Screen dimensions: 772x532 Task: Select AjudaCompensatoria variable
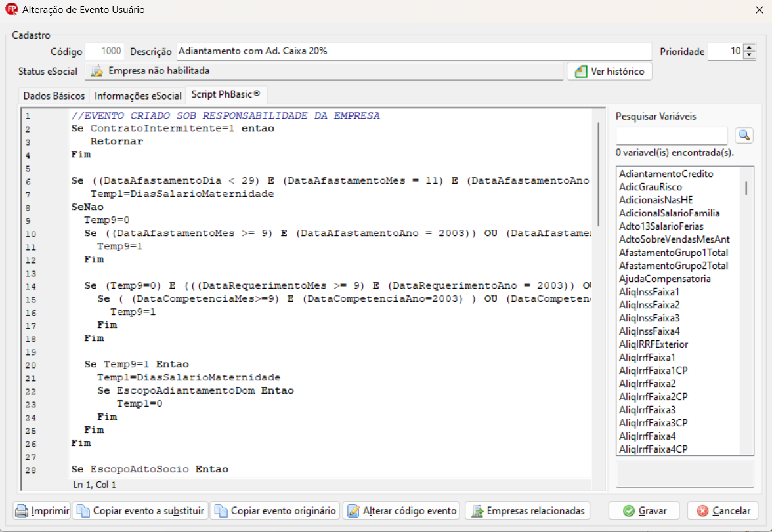click(x=664, y=279)
